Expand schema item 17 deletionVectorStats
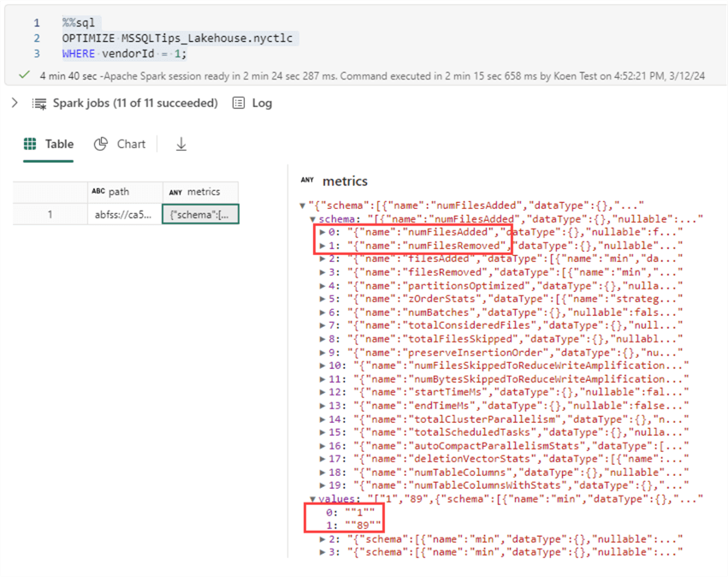This screenshot has height=577, width=728. [x=323, y=459]
